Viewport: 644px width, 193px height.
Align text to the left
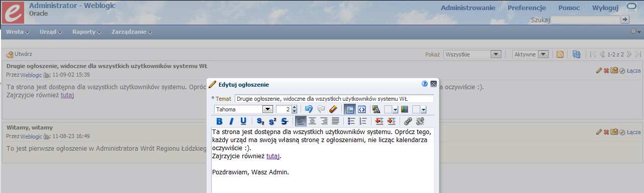pos(300,121)
